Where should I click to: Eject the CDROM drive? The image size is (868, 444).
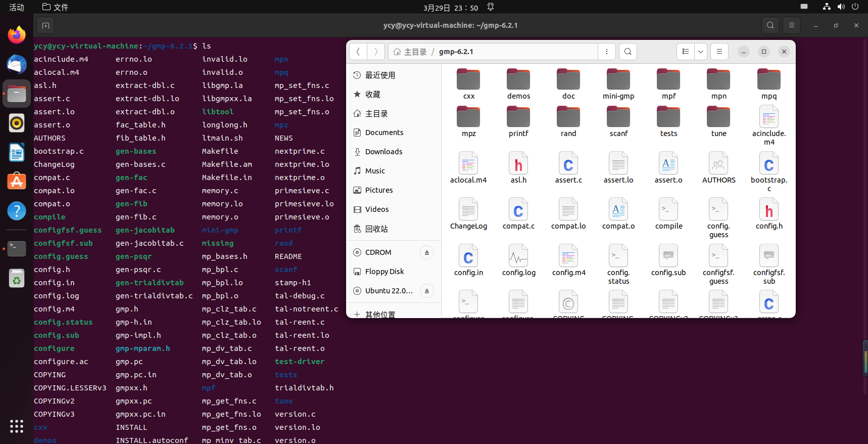[427, 252]
